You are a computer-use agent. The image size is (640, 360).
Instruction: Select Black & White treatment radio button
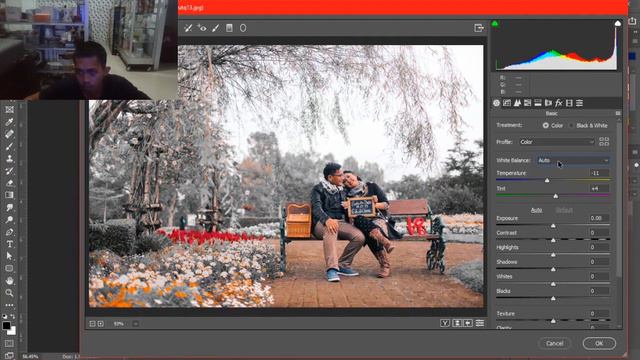(571, 125)
